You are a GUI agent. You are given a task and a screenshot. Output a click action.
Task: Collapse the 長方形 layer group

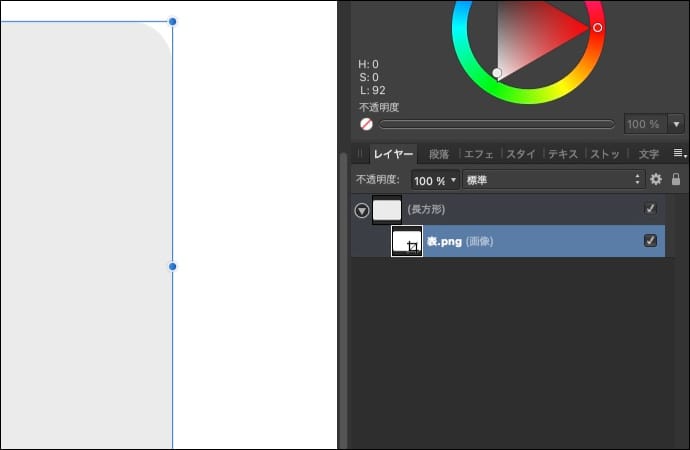coord(361,210)
